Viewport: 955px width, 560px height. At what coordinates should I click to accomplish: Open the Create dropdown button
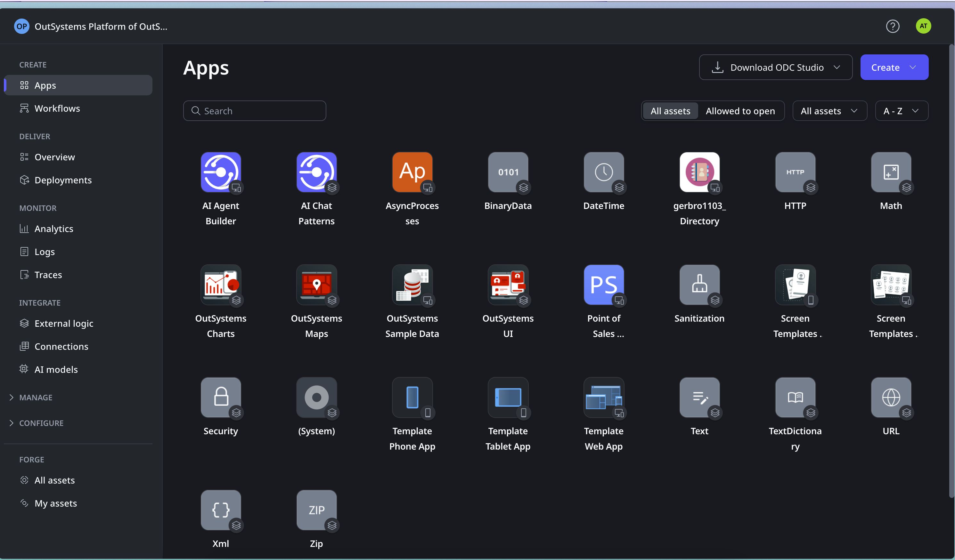pyautogui.click(x=894, y=68)
